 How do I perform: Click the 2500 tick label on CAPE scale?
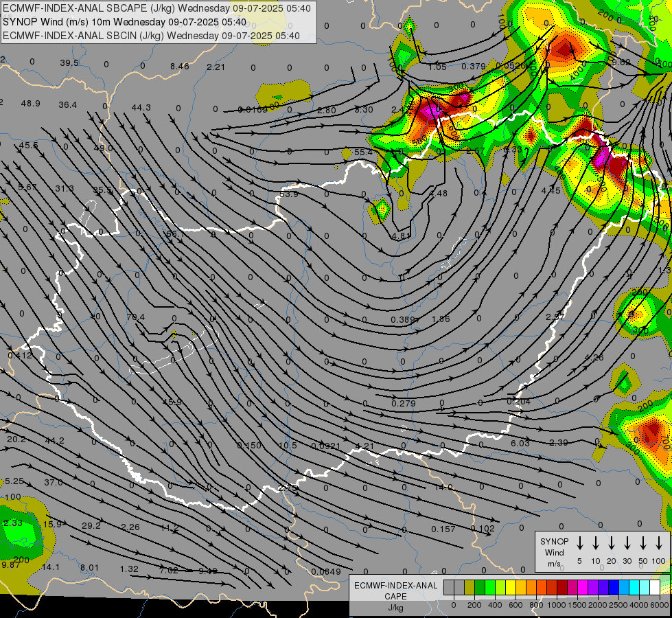[x=618, y=605]
